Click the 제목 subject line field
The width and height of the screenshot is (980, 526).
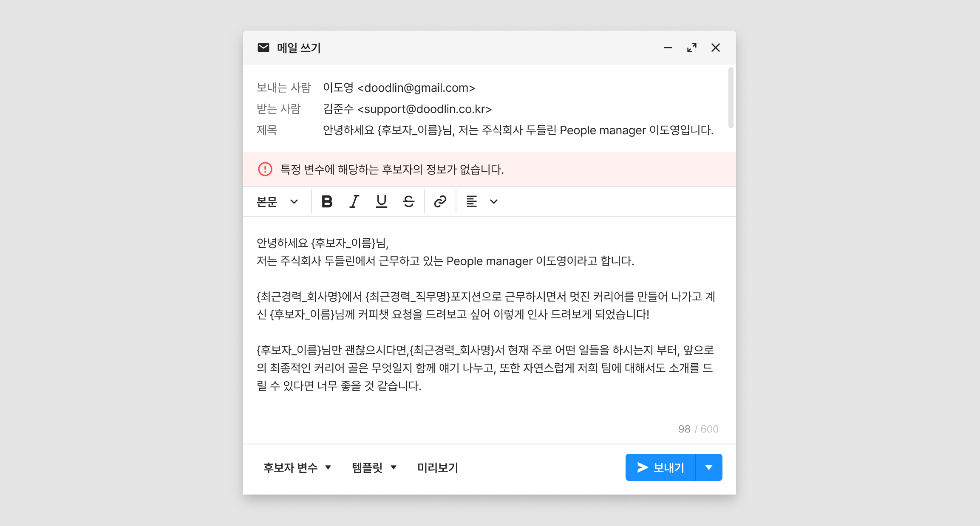point(518,130)
